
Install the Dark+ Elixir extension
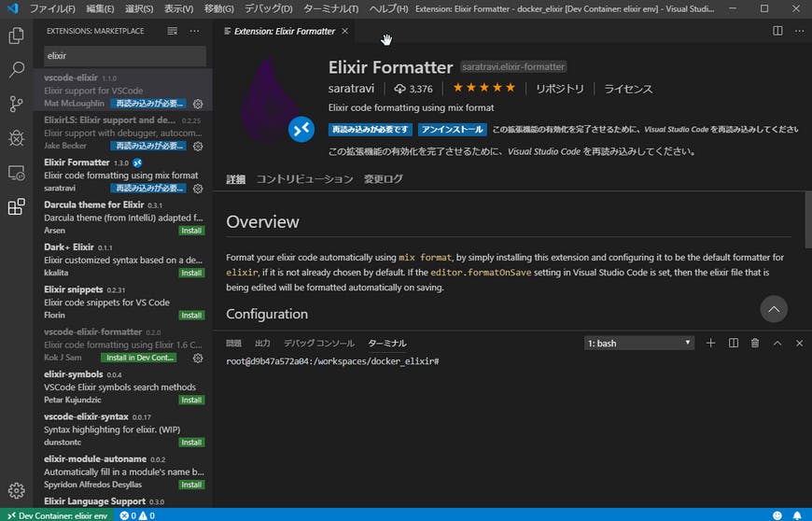[x=191, y=273]
